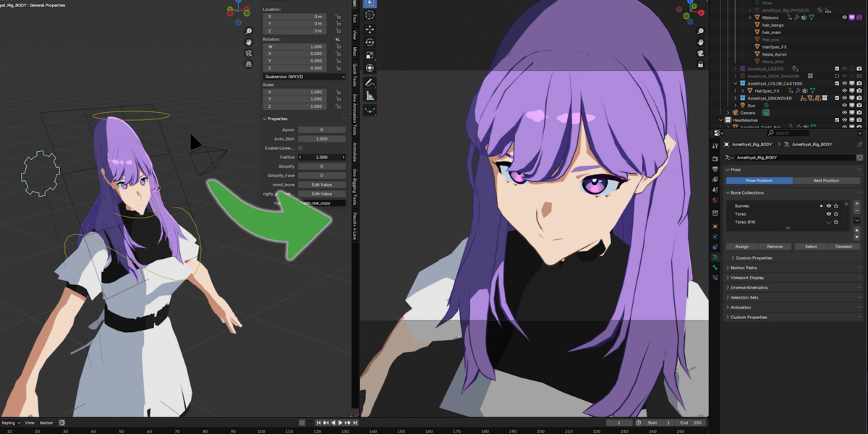Select the Transform tool in the toolbar

coord(370,68)
